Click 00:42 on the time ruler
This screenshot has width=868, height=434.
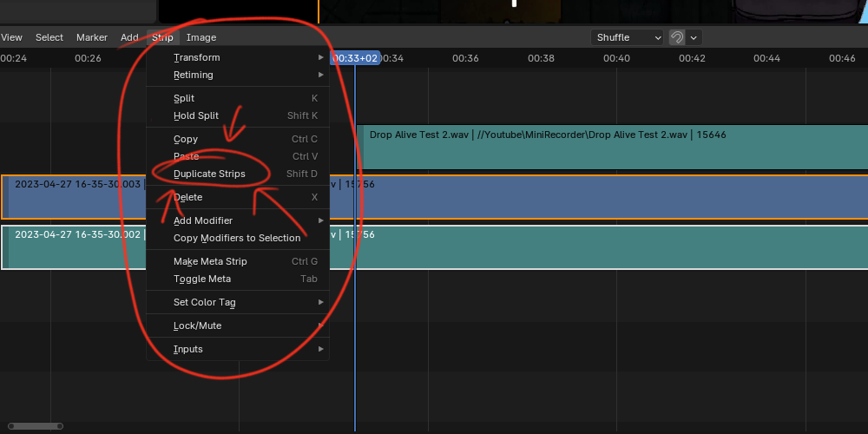(692, 58)
